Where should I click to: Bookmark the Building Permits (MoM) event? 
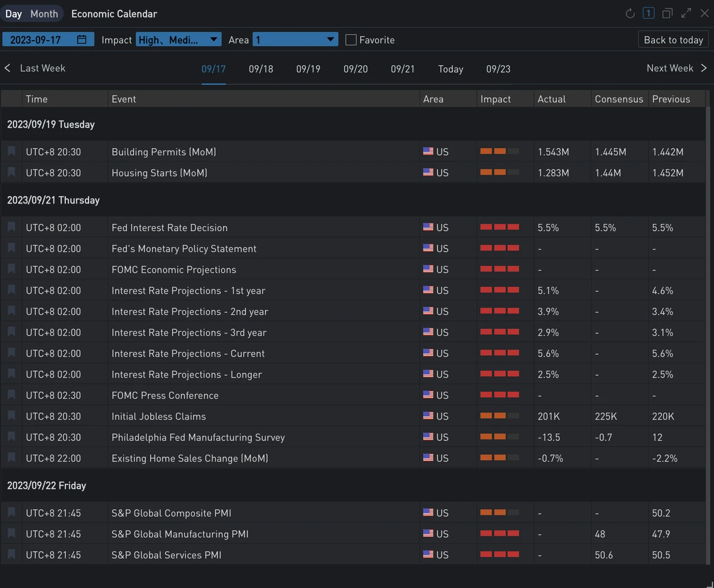tap(11, 151)
